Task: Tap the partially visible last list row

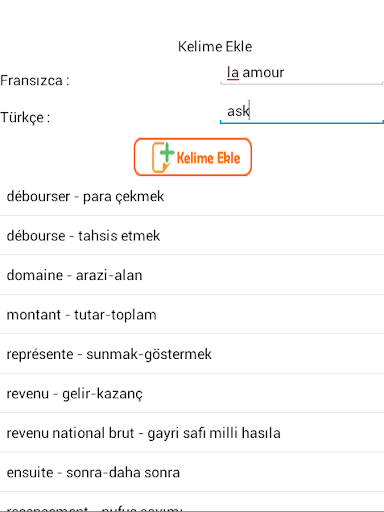Action: pos(192,502)
